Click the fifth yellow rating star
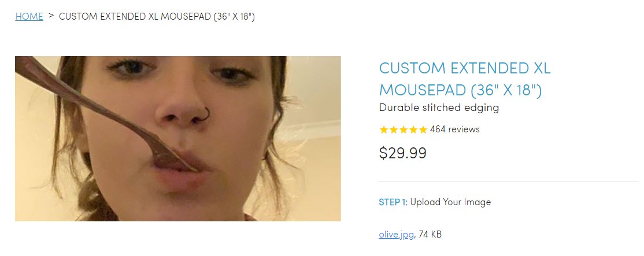The image size is (644, 256). coord(423,129)
